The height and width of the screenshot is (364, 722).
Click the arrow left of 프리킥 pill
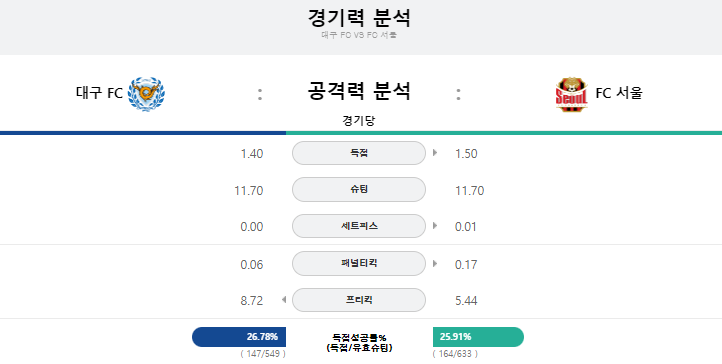click(284, 300)
